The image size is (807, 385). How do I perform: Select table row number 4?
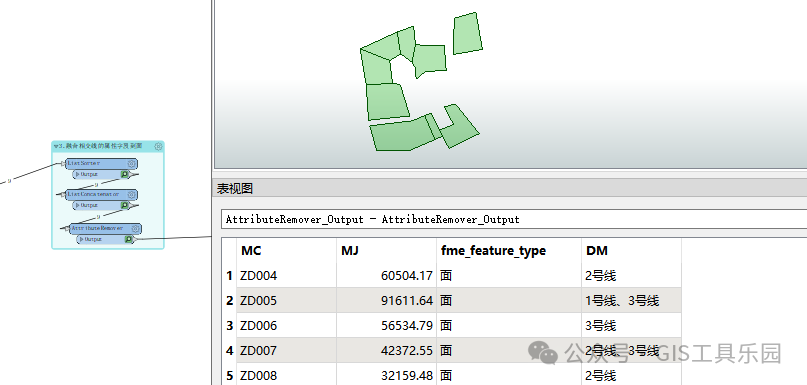click(x=229, y=351)
